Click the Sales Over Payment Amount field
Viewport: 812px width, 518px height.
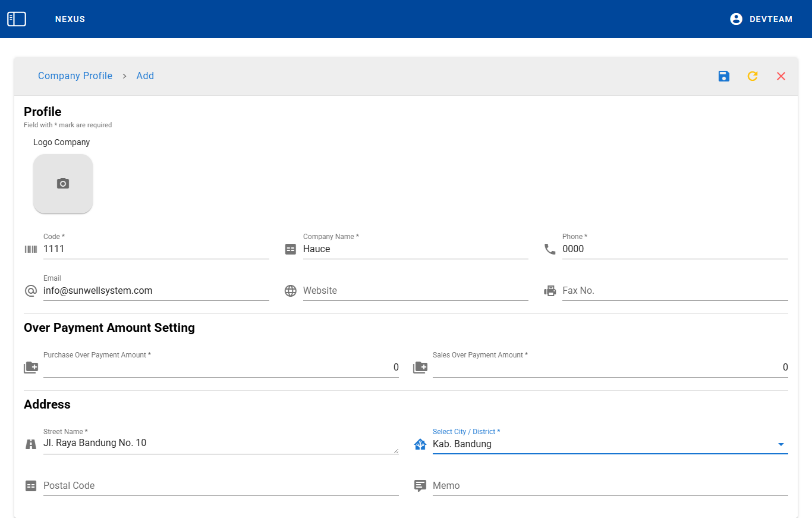tap(610, 368)
